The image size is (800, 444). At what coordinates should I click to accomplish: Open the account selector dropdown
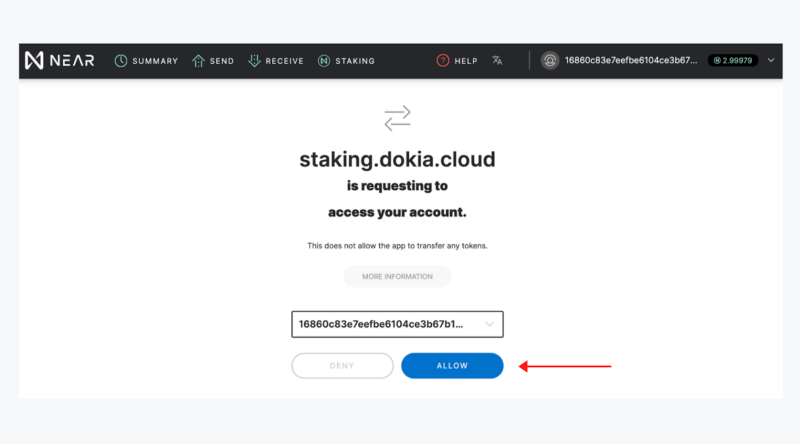[397, 324]
